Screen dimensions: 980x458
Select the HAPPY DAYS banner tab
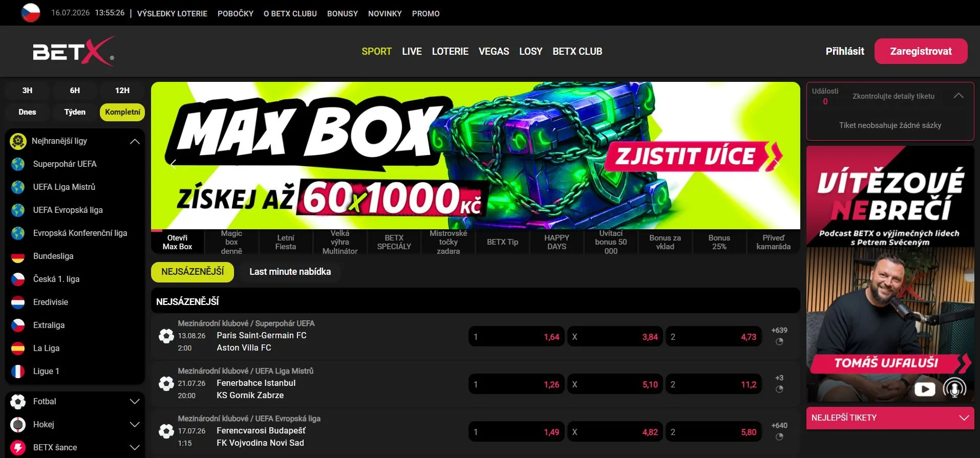coord(557,242)
